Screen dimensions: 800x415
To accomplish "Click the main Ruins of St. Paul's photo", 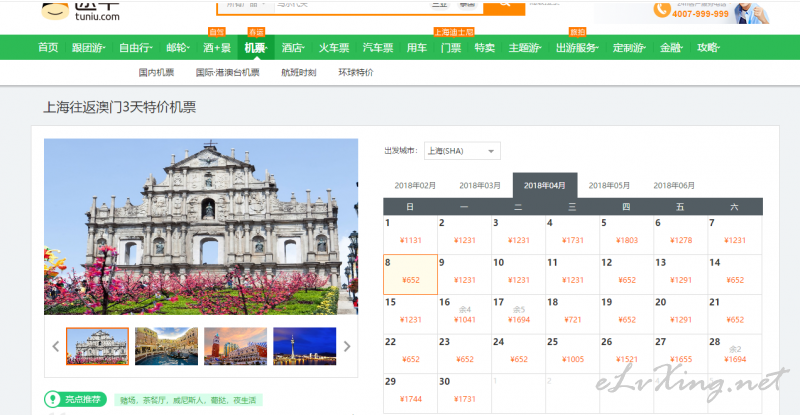I will click(201, 227).
